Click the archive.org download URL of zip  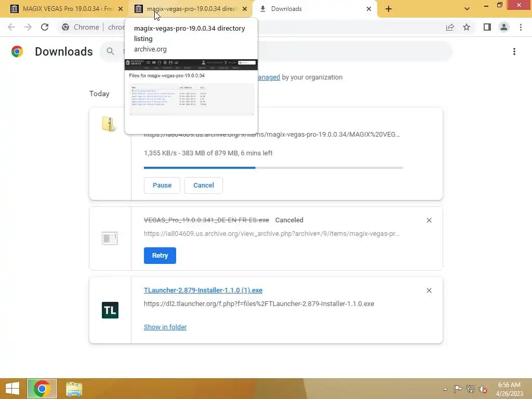pyautogui.click(x=272, y=135)
